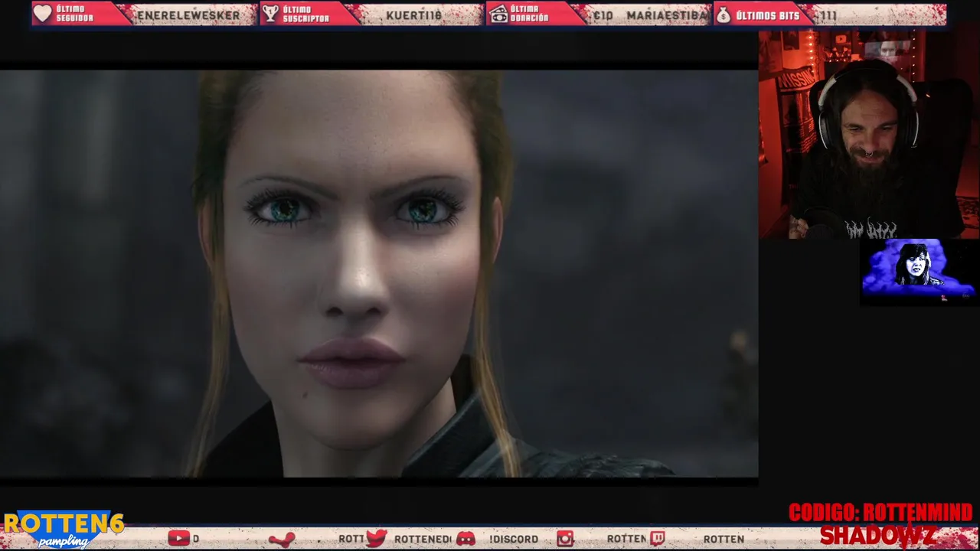
Task: Click the Última Donación label
Action: (x=530, y=14)
